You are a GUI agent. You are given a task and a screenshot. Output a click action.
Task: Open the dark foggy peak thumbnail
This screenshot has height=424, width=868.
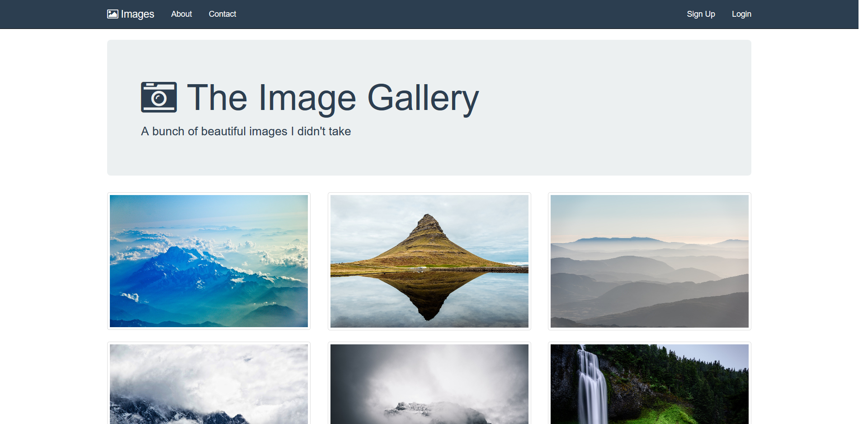pyautogui.click(x=429, y=384)
